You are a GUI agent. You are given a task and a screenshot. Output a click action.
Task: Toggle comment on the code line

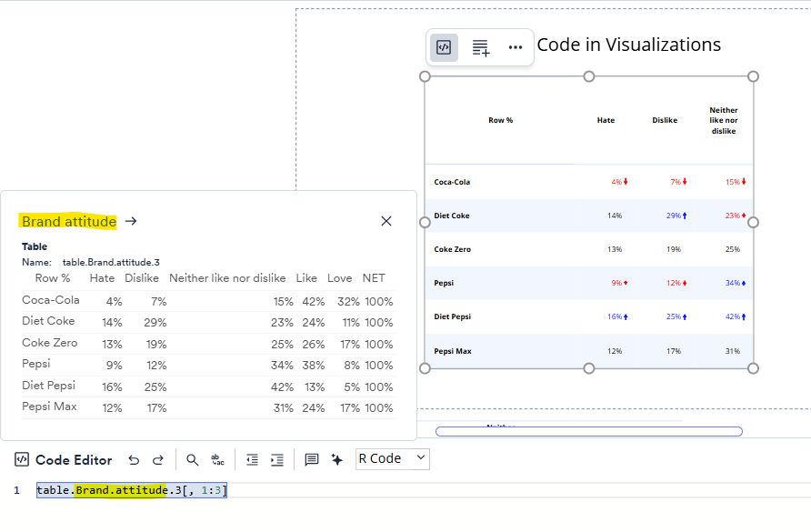pos(312,460)
